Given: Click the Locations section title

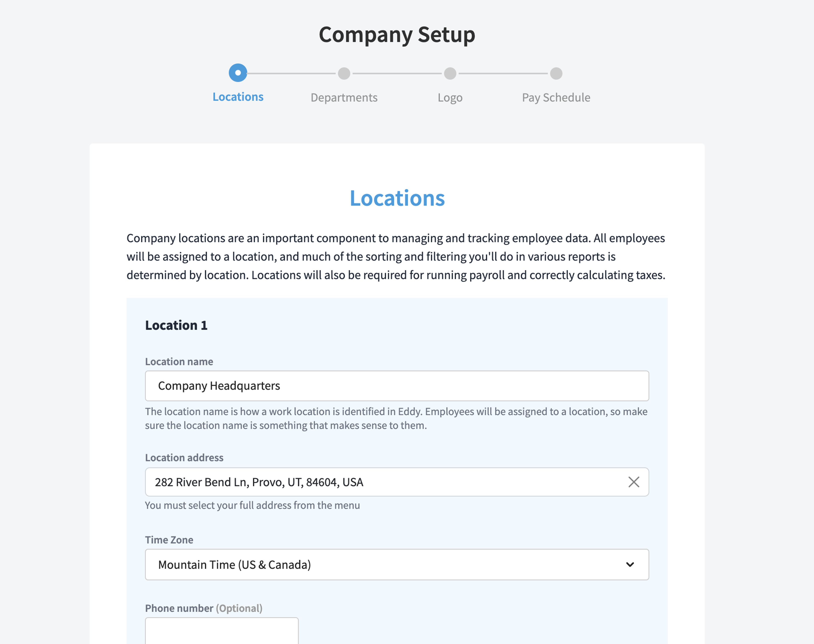Looking at the screenshot, I should (x=397, y=198).
